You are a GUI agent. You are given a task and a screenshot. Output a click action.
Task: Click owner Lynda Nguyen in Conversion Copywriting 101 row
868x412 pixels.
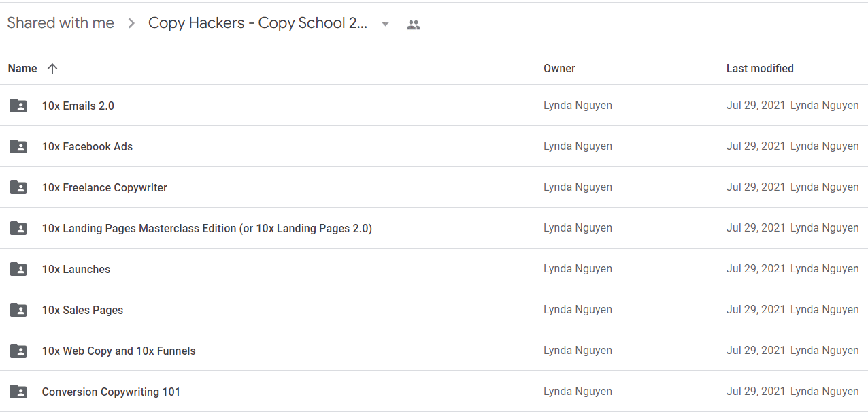click(578, 392)
